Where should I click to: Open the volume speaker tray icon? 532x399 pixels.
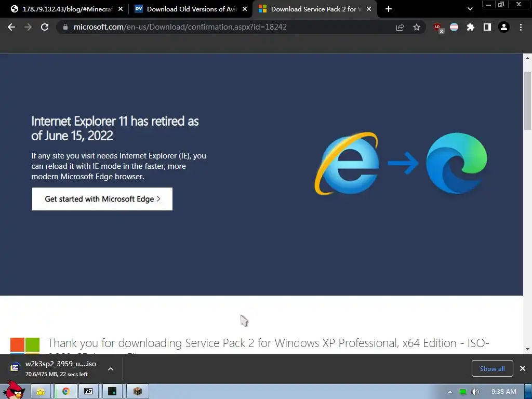click(475, 392)
